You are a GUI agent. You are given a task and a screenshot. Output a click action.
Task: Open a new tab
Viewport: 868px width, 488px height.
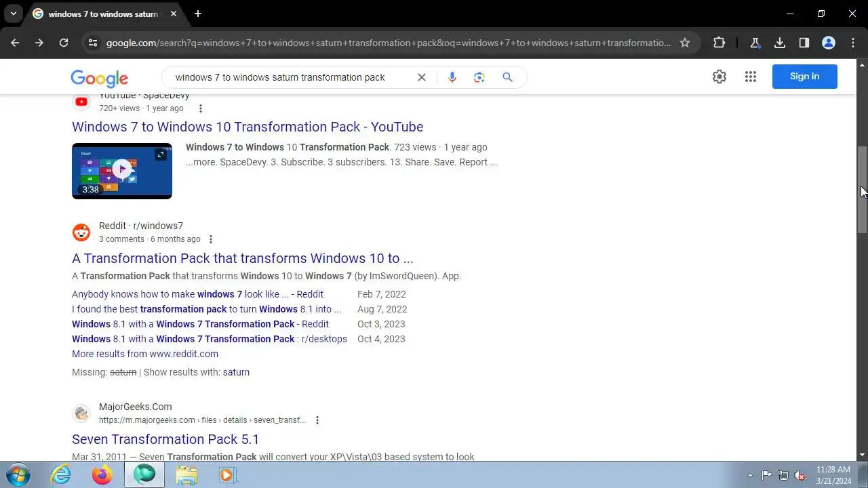coord(198,14)
